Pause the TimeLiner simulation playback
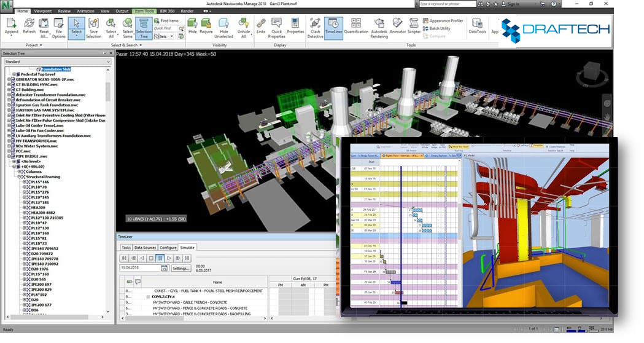 [160, 258]
